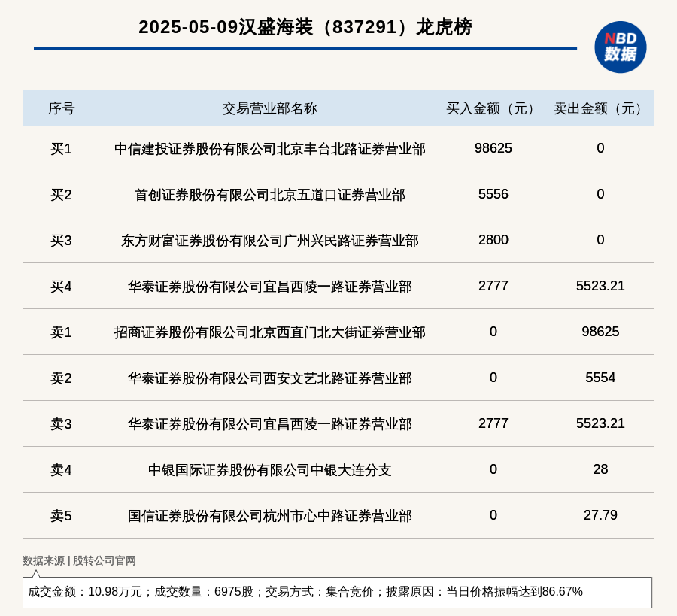Select the 买2 row label

62,195
